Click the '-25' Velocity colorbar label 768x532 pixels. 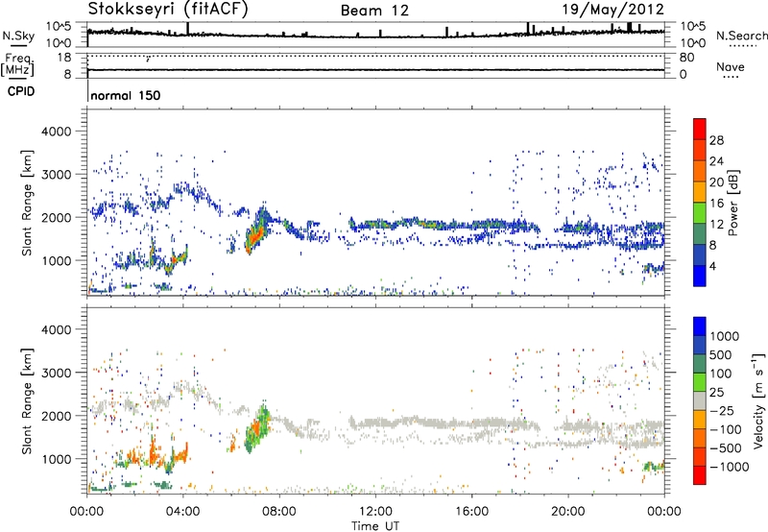click(722, 411)
